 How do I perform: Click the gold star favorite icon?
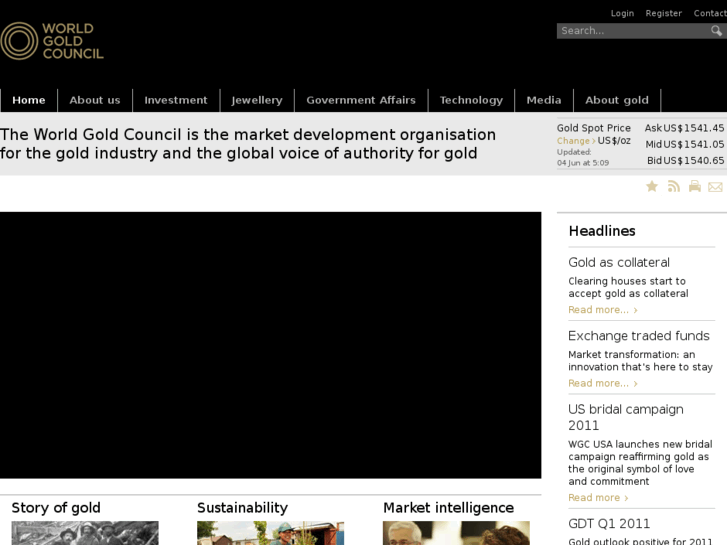652,186
